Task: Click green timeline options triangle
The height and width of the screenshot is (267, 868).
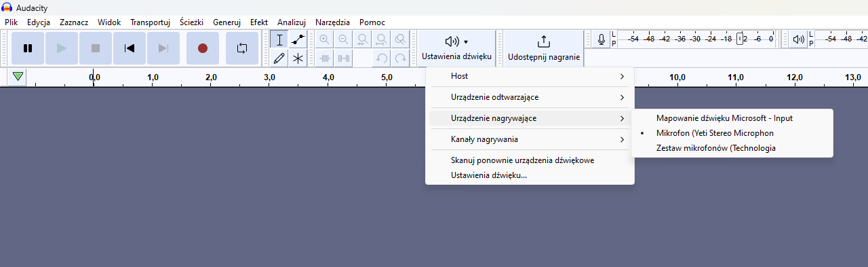Action: click(18, 77)
